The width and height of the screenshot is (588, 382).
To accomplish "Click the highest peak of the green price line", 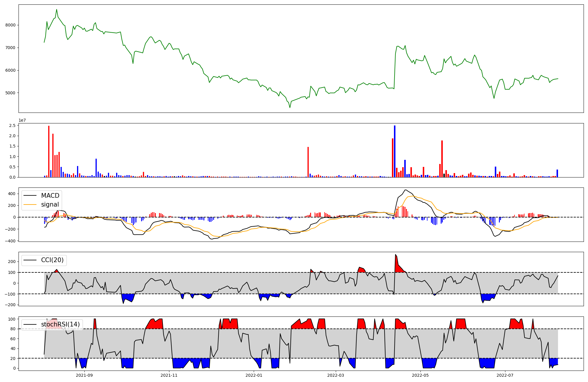I will 57,9.
